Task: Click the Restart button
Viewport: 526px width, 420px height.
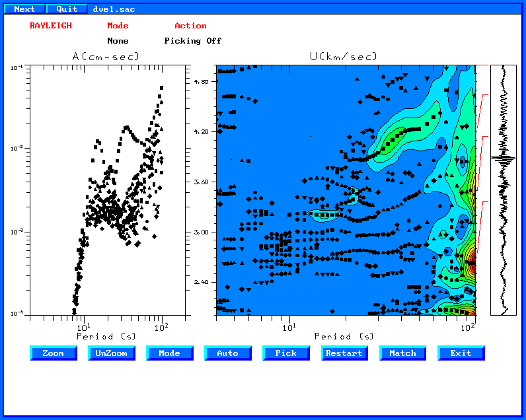Action: [x=344, y=353]
